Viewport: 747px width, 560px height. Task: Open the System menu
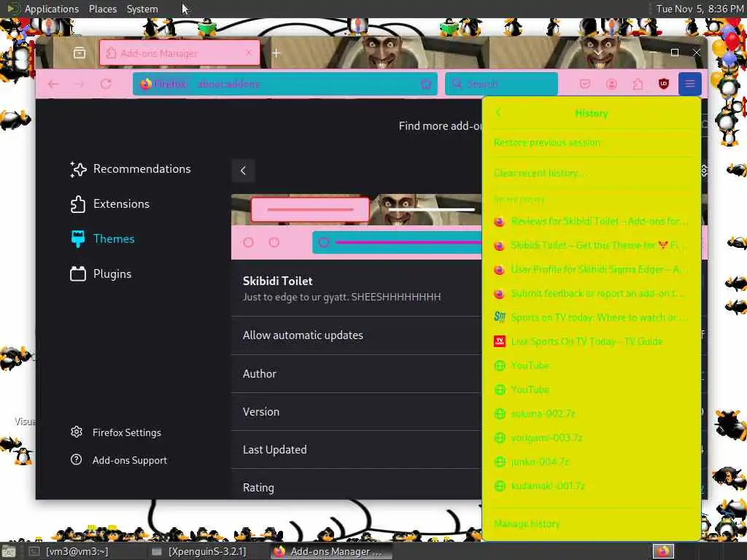click(142, 9)
